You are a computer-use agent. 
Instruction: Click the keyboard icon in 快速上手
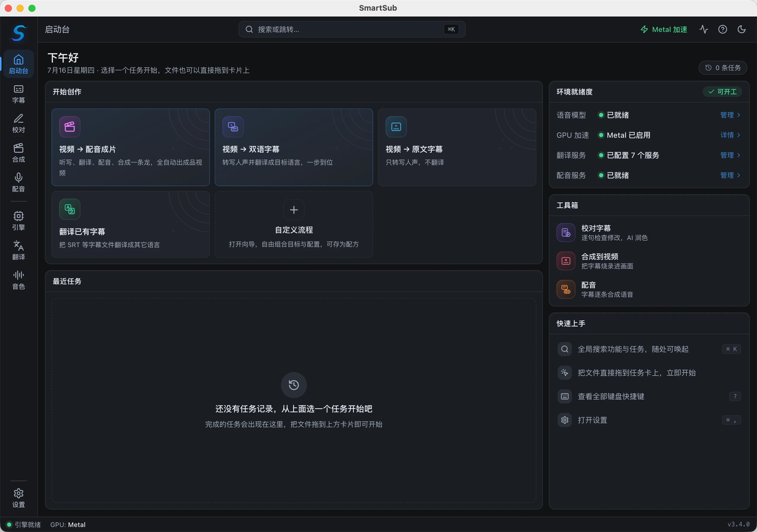point(564,397)
